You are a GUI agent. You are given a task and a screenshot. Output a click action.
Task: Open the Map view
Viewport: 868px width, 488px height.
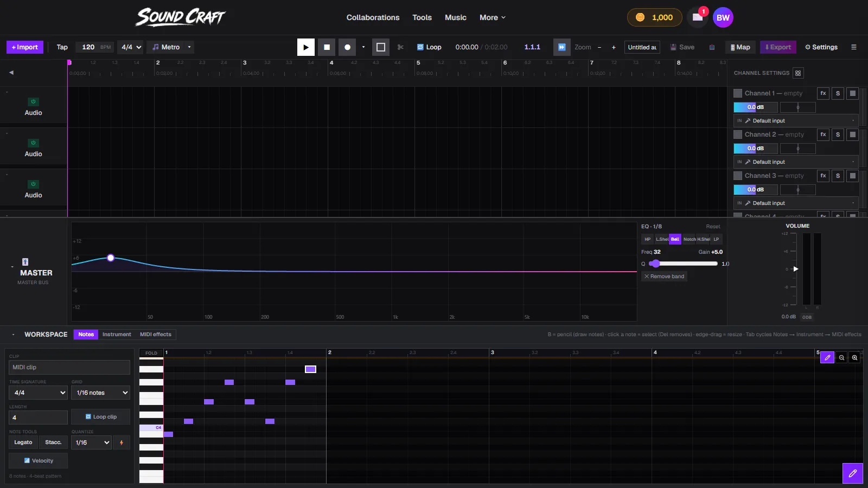(x=741, y=47)
